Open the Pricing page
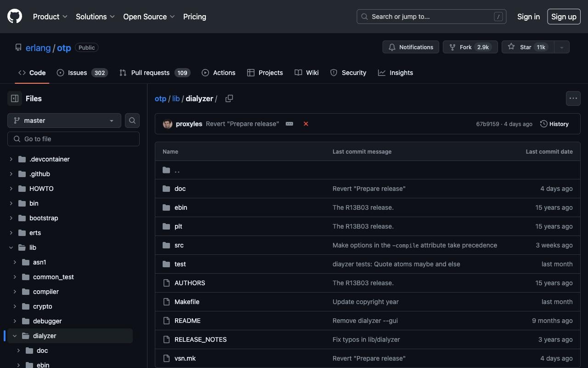Viewport: 588px width, 368px height. coord(195,17)
